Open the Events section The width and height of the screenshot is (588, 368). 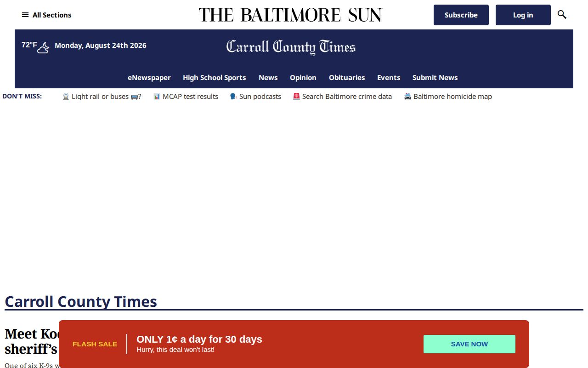(389, 78)
